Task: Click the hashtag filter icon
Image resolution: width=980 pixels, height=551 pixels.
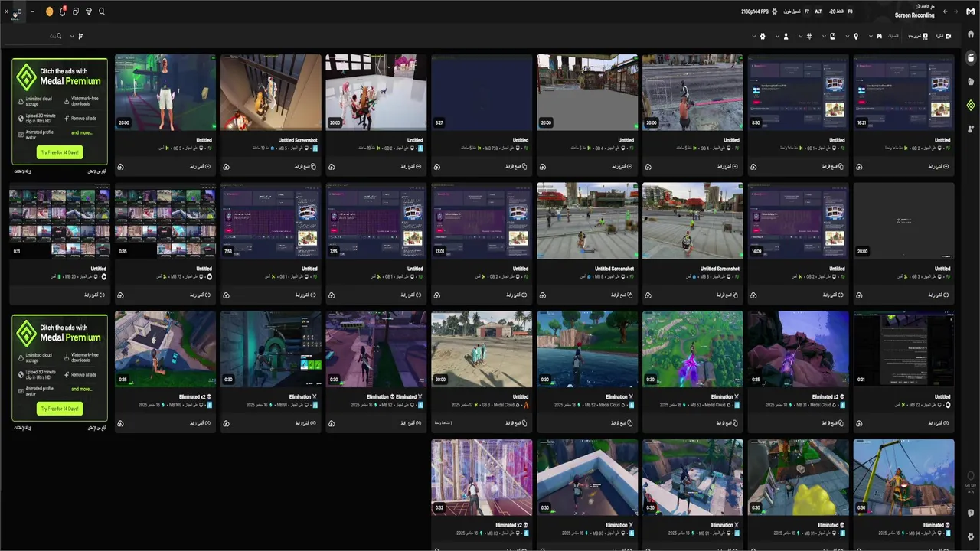Action: [809, 36]
